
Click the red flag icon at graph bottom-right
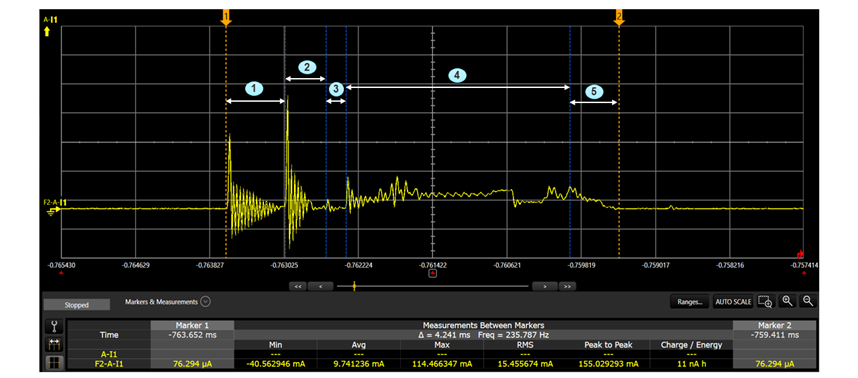[x=800, y=254]
